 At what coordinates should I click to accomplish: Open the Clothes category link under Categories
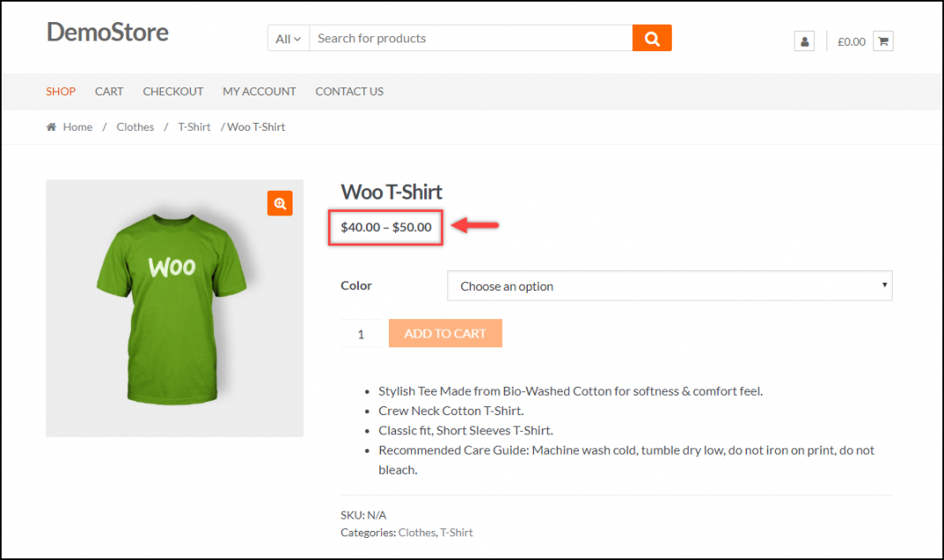416,532
